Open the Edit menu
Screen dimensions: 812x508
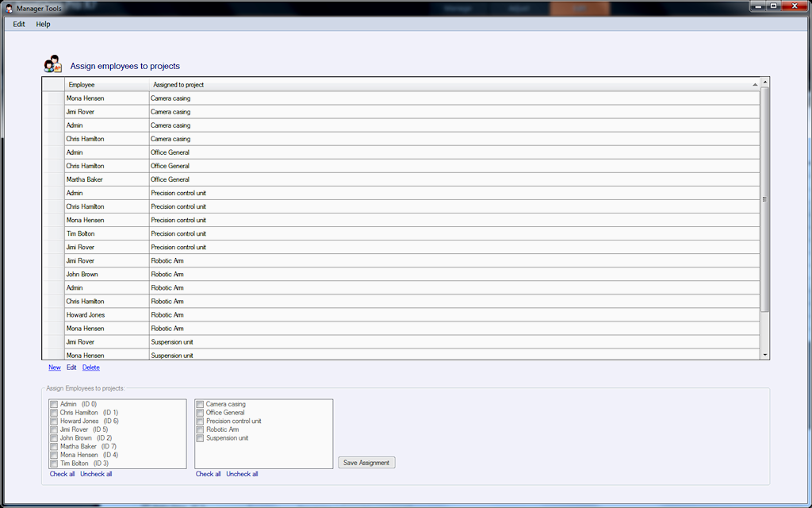(19, 24)
